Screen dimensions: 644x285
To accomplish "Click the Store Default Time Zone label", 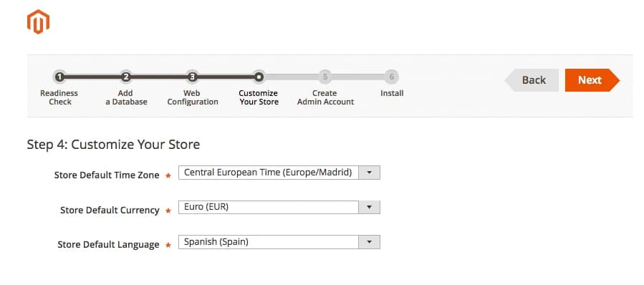I will pos(107,175).
